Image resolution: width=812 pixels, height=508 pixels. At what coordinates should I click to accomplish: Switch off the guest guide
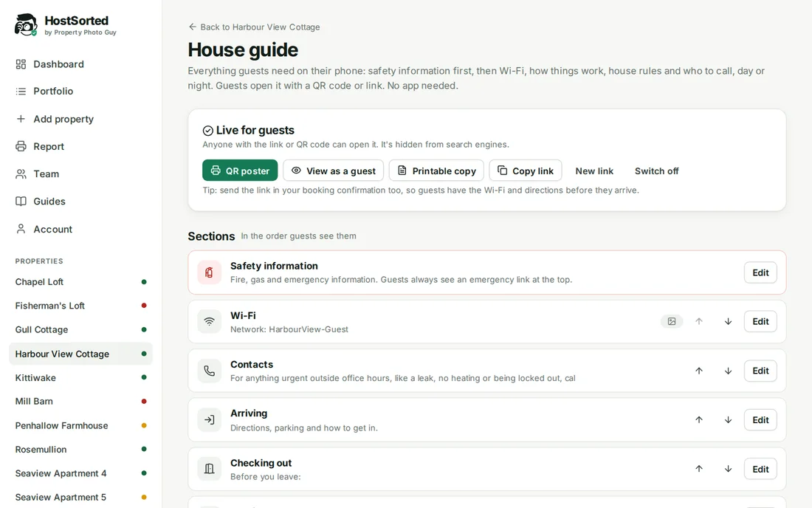tap(657, 171)
